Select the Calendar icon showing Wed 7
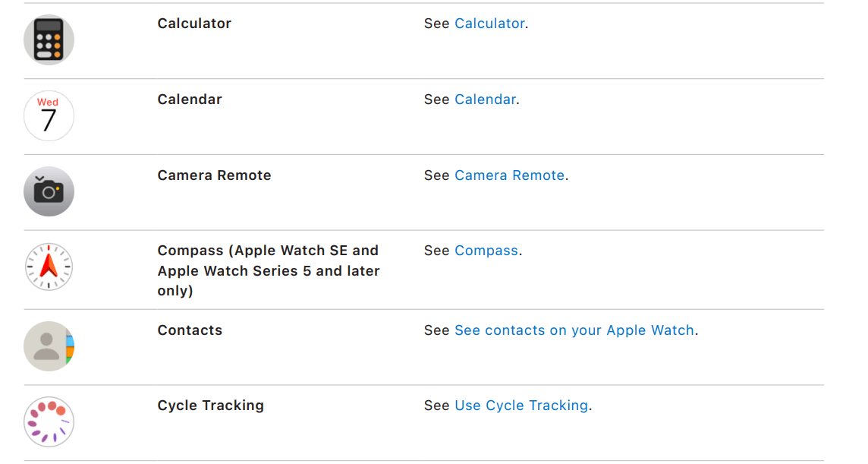This screenshot has width=868, height=464. tap(49, 115)
